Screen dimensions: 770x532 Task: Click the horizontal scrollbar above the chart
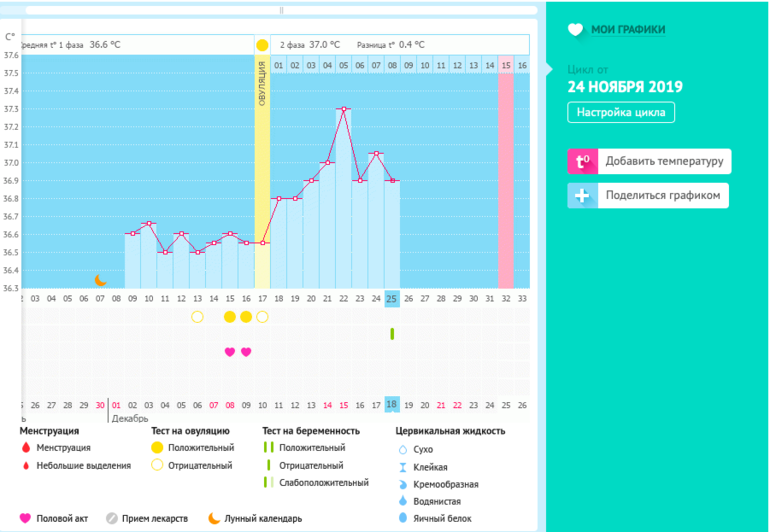pos(280,10)
